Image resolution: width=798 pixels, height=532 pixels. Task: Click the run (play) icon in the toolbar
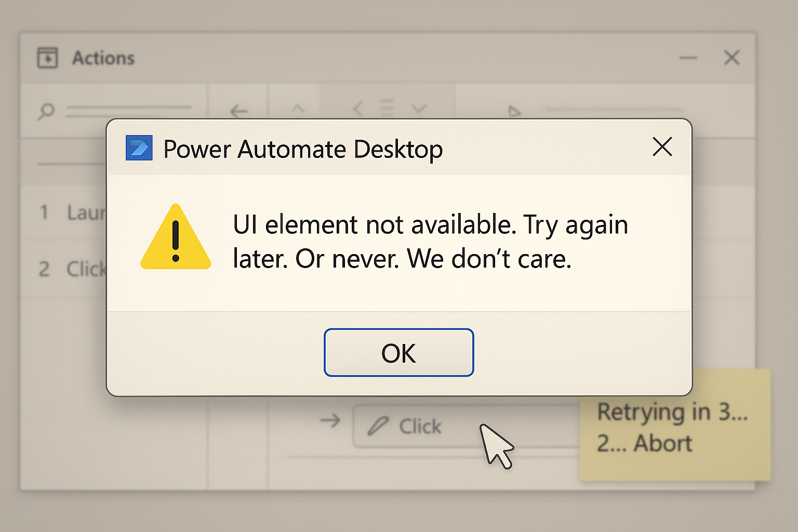513,110
